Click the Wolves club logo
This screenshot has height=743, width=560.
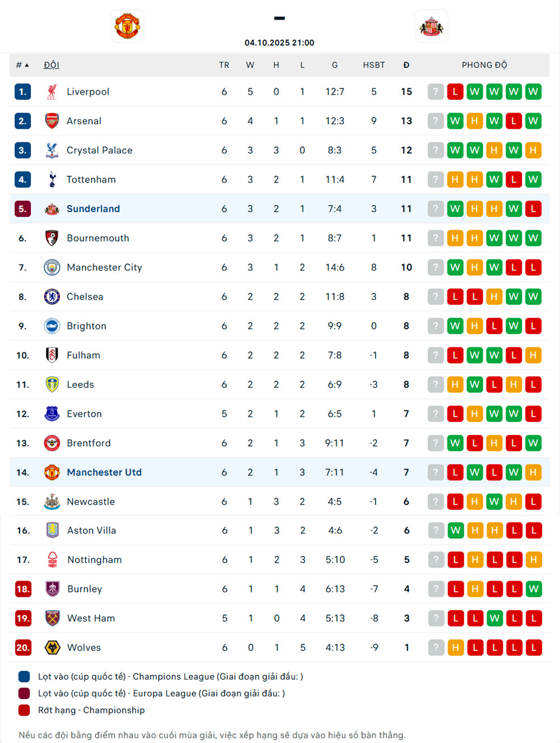tap(53, 648)
